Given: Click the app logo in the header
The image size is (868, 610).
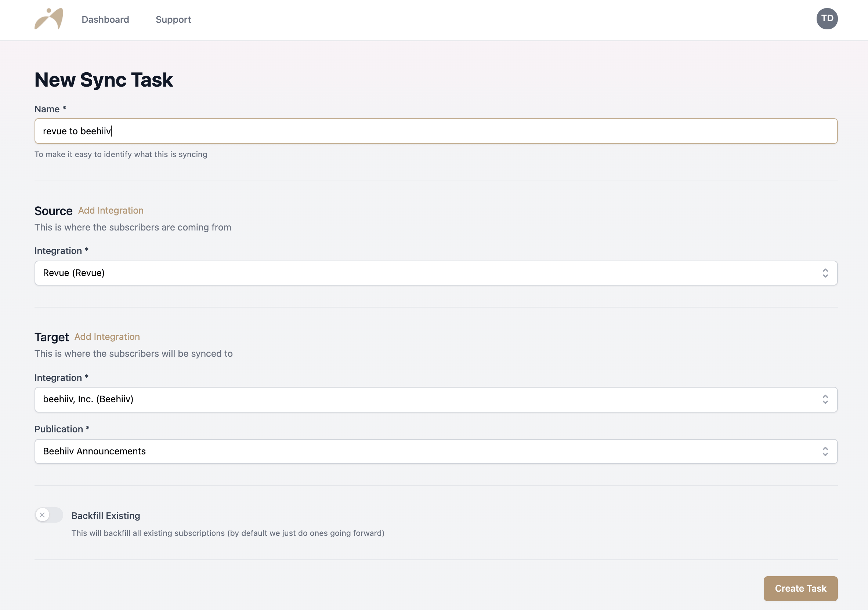Looking at the screenshot, I should point(49,19).
